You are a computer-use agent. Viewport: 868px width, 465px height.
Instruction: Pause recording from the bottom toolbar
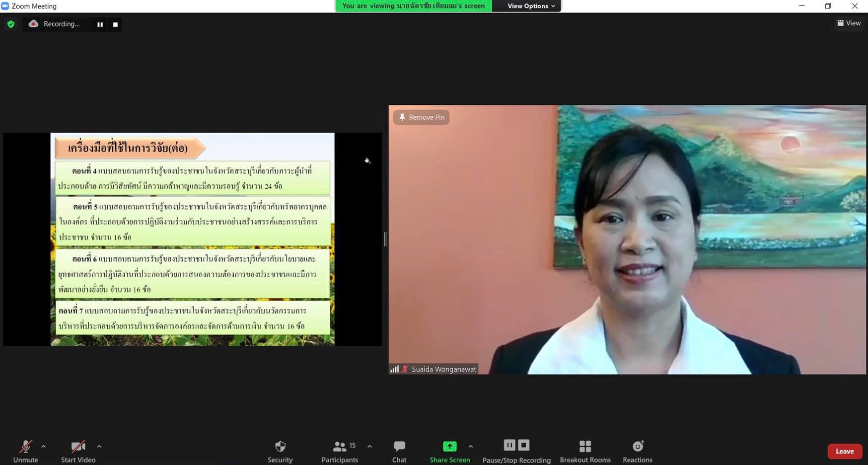[509, 445]
